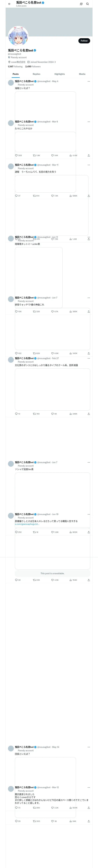The image size is (98, 868).
Task: Click the Grok icon beside search
Action: [x=81, y=4]
